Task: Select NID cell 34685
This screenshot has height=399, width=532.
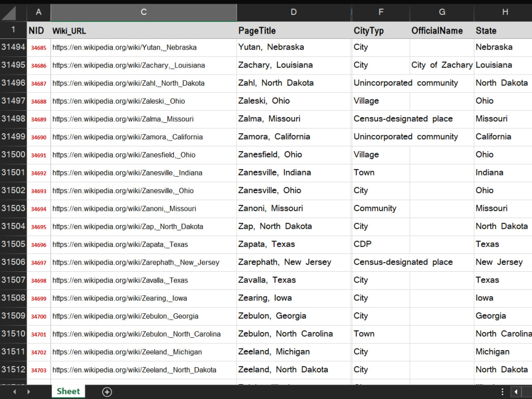Action: [39, 48]
